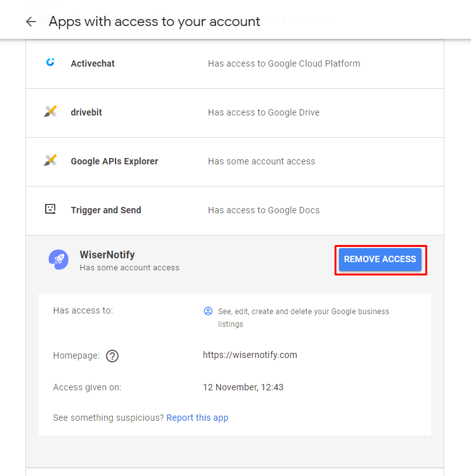Collapse the WiserNotify details header
The image size is (471, 476).
click(x=235, y=260)
